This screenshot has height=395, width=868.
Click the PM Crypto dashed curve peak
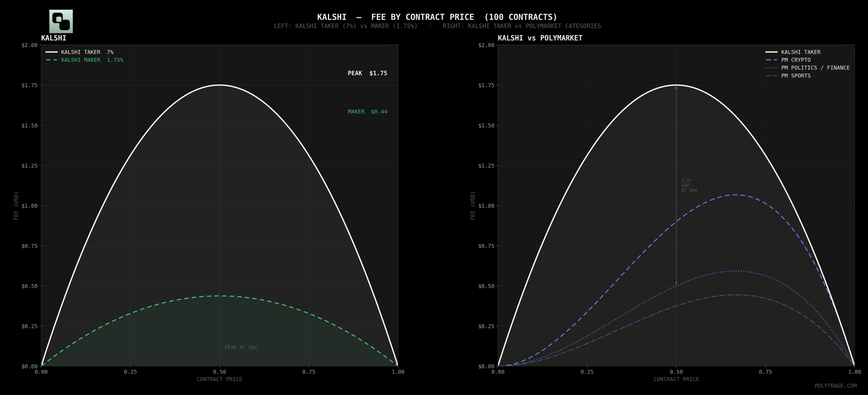tap(736, 195)
